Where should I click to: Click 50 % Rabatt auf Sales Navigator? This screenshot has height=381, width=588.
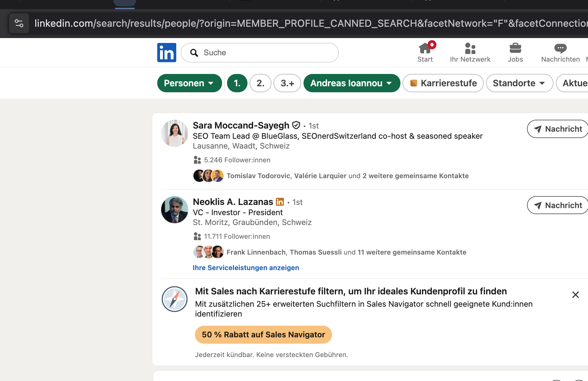(x=263, y=335)
